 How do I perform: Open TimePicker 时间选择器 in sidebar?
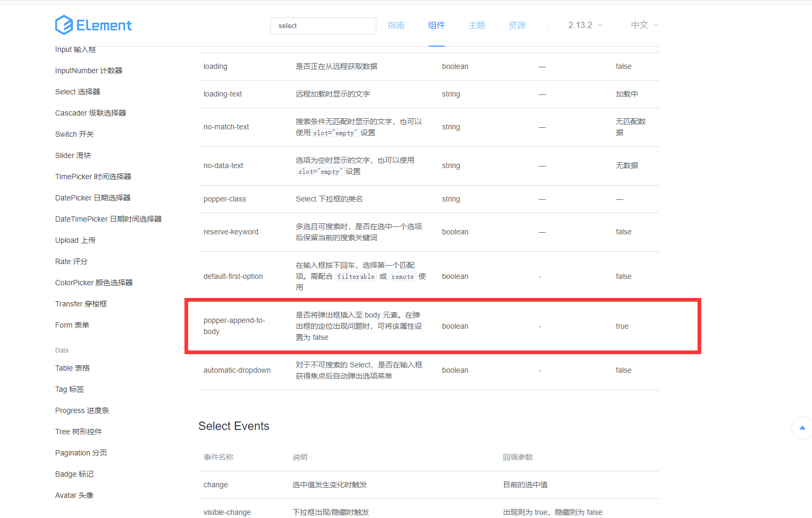(x=93, y=177)
